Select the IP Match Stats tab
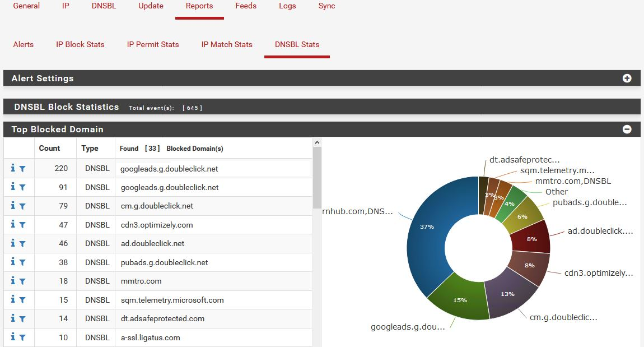This screenshot has width=644, height=347. (x=227, y=44)
